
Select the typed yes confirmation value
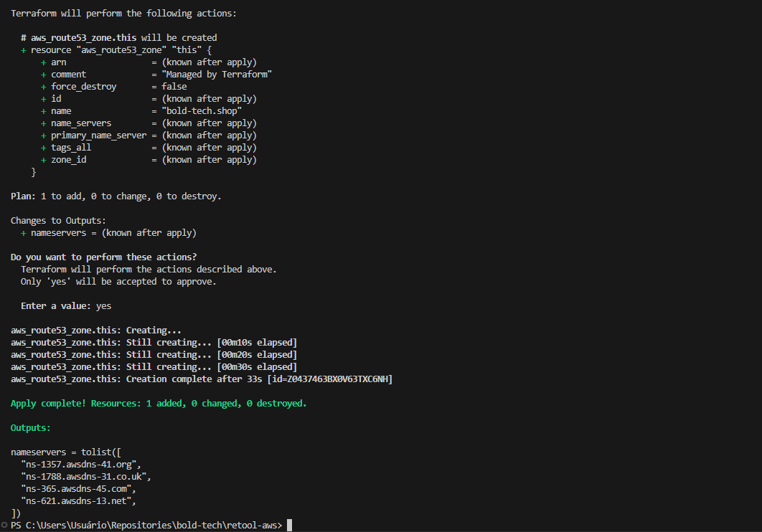pos(103,305)
